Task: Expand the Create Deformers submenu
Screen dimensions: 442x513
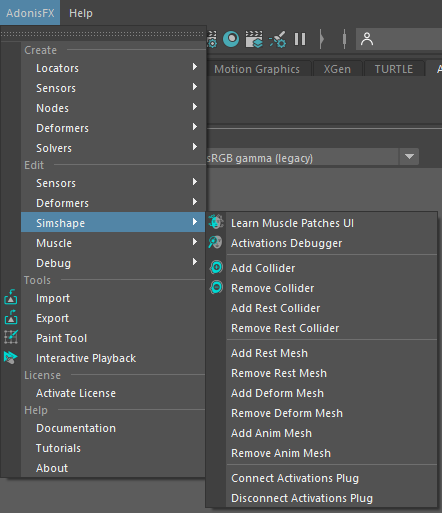Action: tap(113, 128)
